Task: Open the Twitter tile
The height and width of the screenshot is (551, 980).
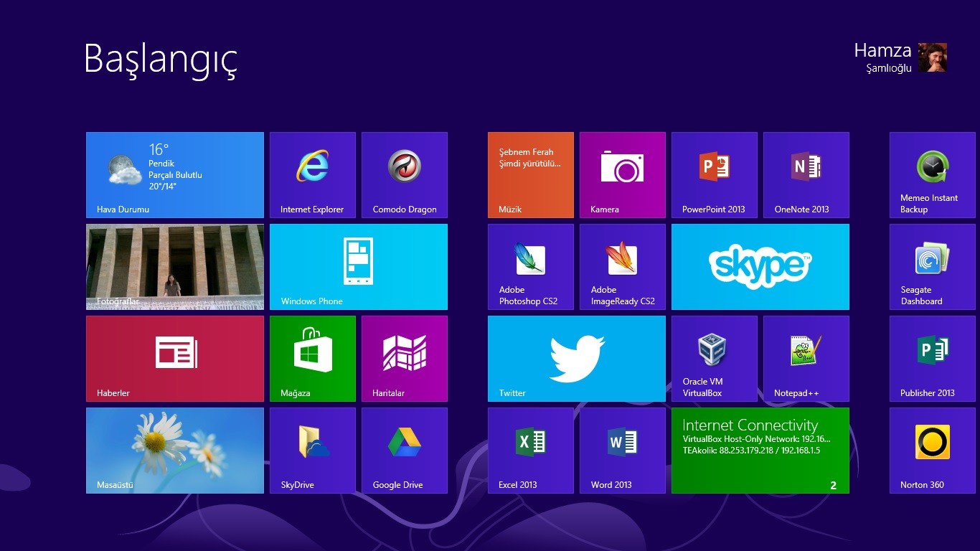Action: 577,359
